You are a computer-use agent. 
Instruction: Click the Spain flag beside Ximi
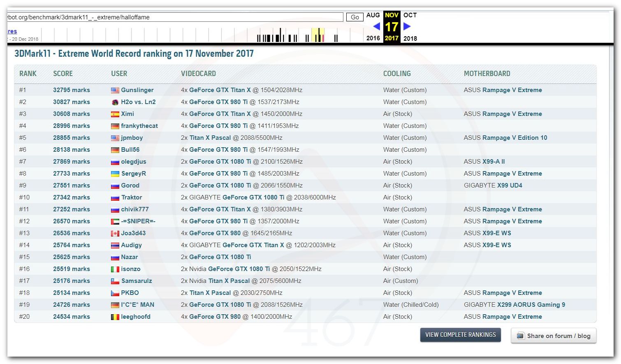point(115,114)
